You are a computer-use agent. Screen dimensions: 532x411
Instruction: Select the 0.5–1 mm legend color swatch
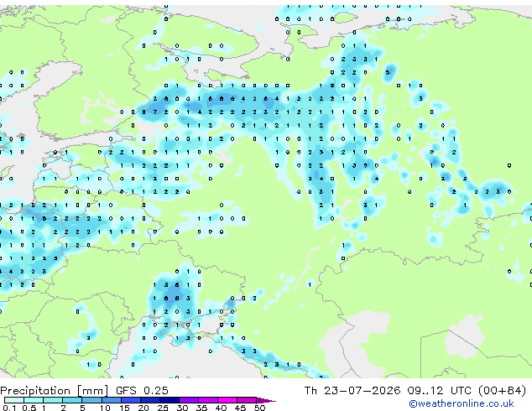[34, 400]
